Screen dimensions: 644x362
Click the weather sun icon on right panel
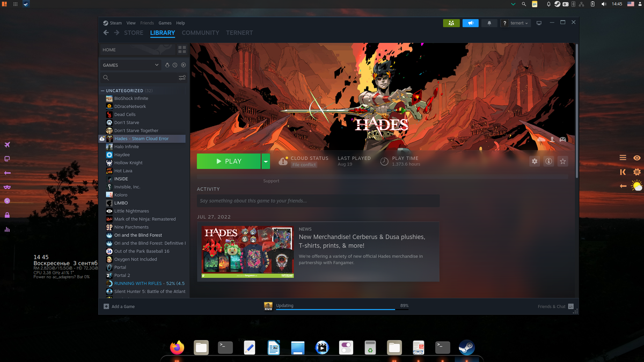(637, 186)
